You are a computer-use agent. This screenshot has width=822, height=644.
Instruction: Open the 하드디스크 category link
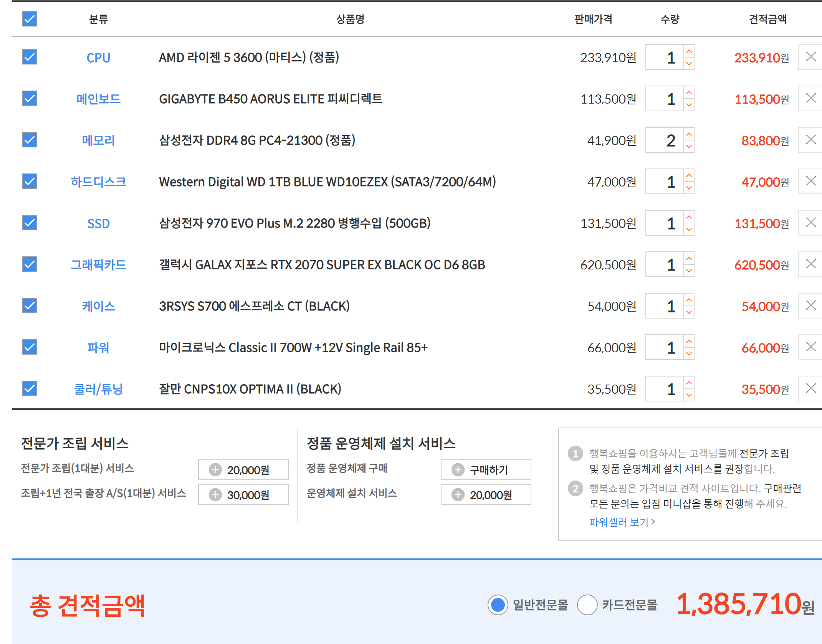pos(98,182)
